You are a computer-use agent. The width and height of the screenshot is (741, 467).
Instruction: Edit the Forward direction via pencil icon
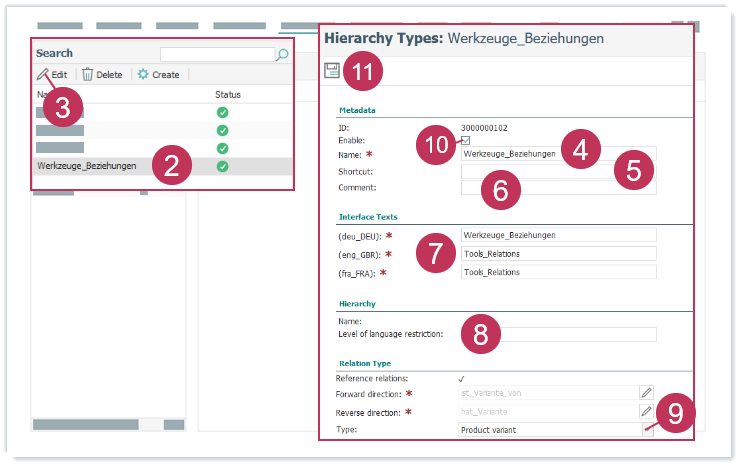point(646,393)
